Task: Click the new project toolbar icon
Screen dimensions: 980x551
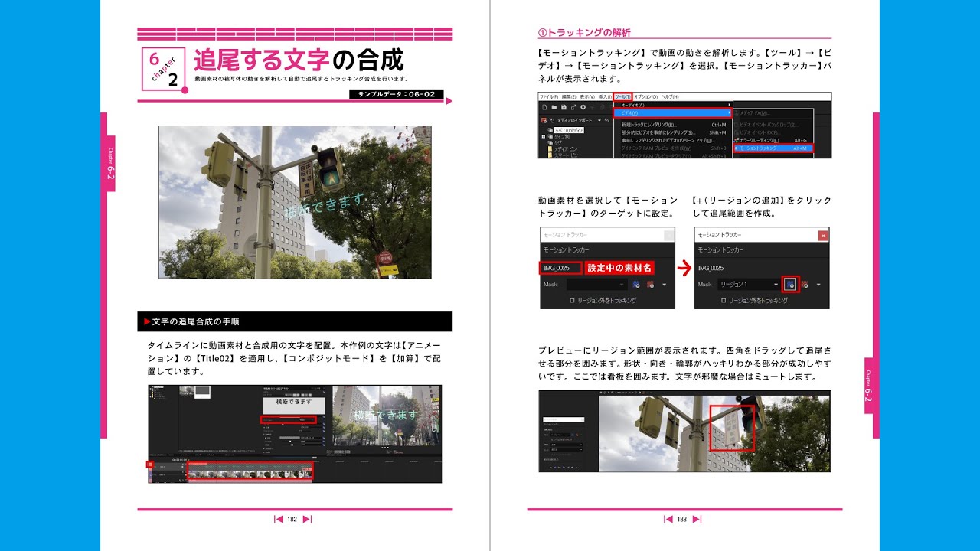Action: [544, 107]
